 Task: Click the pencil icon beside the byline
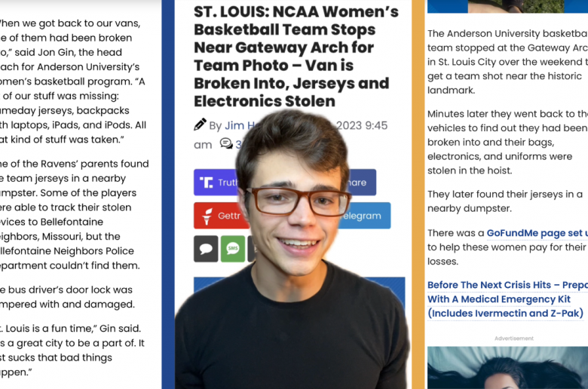pos(200,124)
